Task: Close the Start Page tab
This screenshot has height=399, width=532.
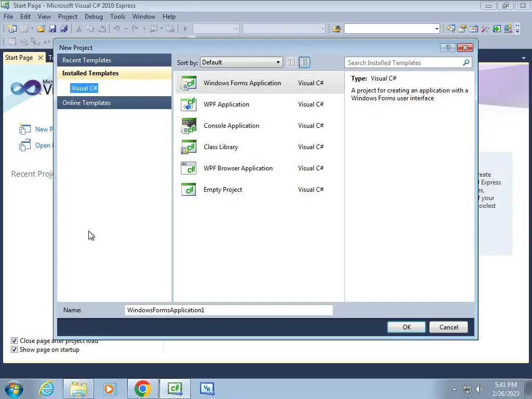Action: pos(41,58)
